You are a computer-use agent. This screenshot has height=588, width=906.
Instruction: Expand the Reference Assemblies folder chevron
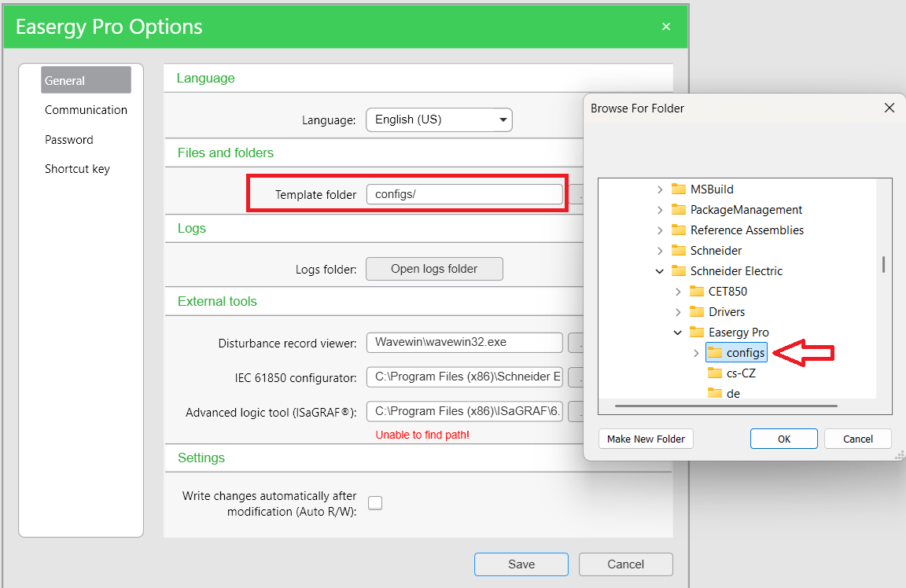(660, 230)
